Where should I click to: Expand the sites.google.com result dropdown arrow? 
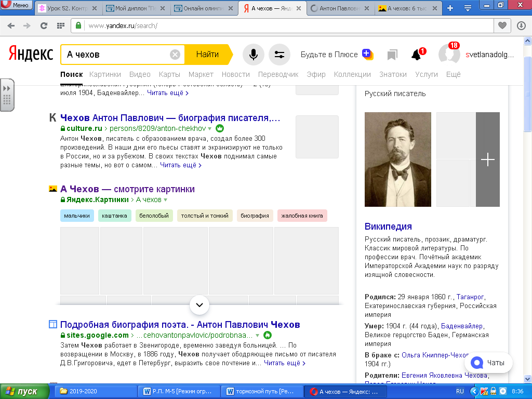pos(258,336)
